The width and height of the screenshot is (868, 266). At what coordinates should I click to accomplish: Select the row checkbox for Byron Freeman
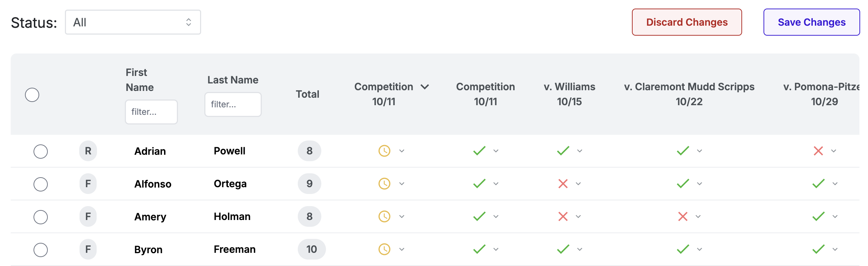(41, 250)
